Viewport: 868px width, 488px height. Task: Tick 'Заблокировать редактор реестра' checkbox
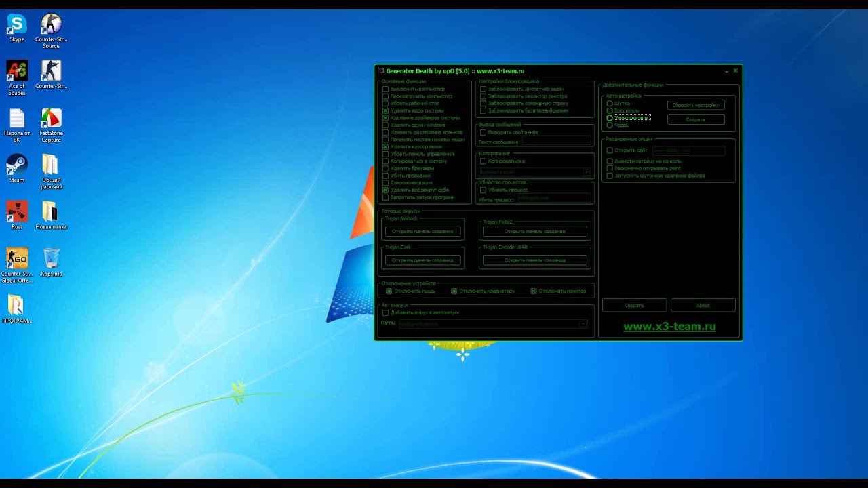[x=484, y=96]
